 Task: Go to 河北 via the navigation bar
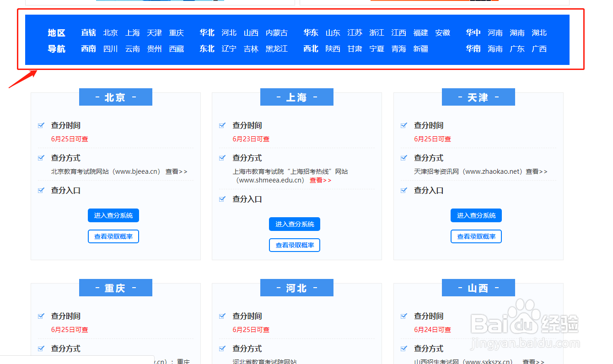tap(229, 33)
